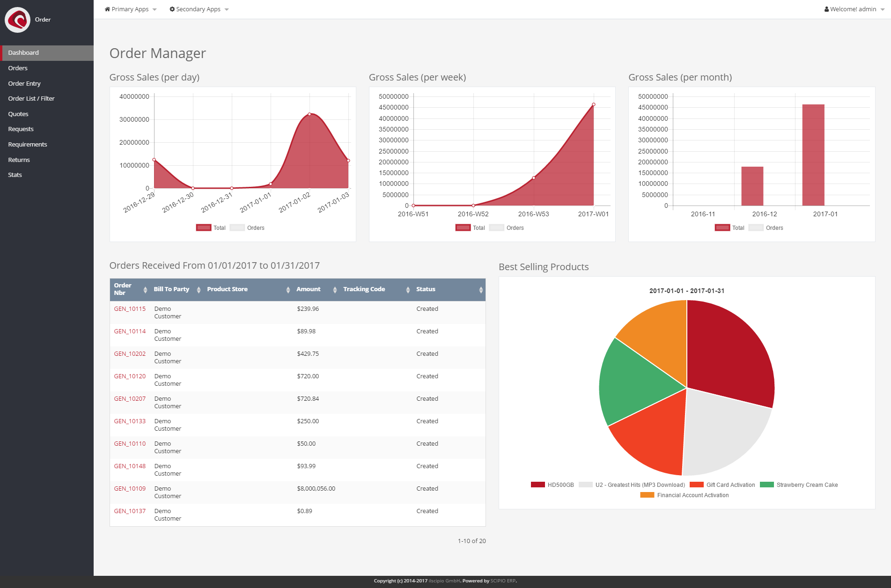
Task: Select Orders in the sidebar menu
Action: click(x=18, y=68)
